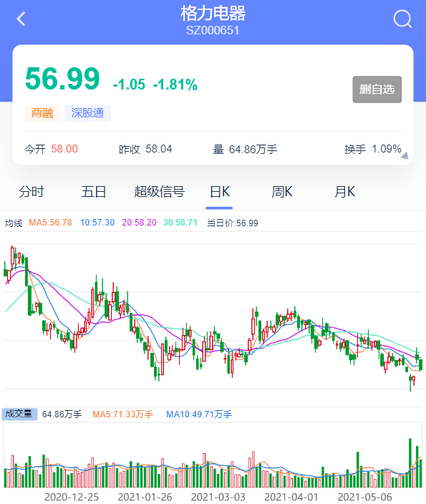Tap the 均线 indicator label
The image size is (426, 504).
14,223
